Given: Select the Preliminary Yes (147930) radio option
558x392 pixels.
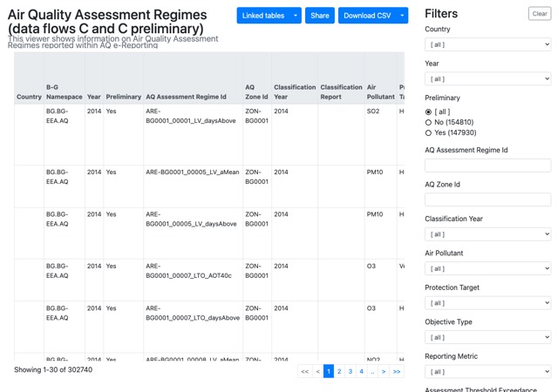Looking at the screenshot, I should (428, 132).
